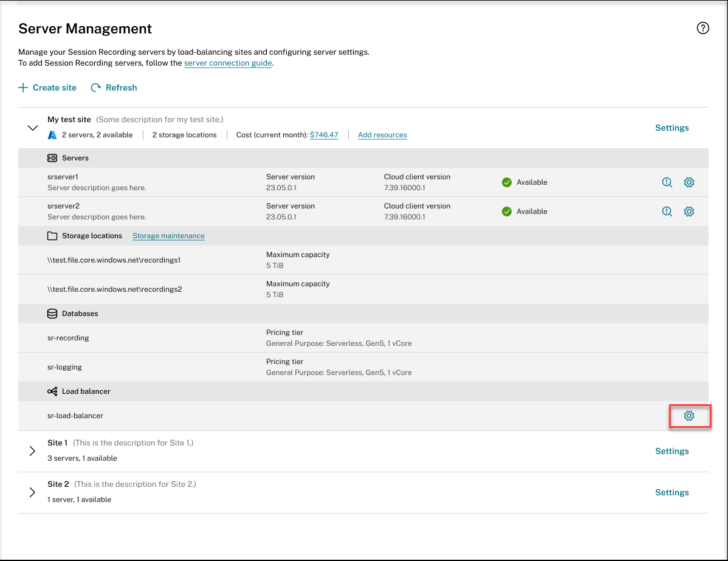This screenshot has height=561, width=728.
Task: Click the Azure logo icon under My test site
Action: coord(52,135)
